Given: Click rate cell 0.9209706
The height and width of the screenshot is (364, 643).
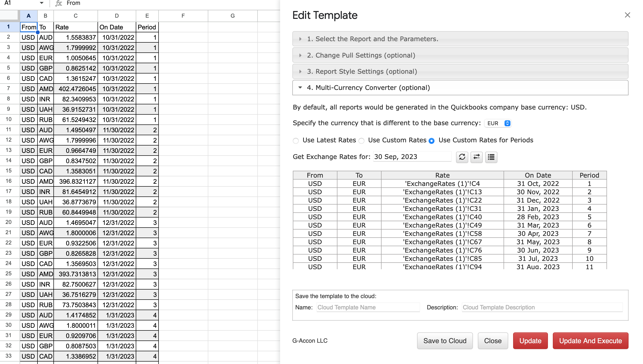Looking at the screenshot, I should 75,336.
